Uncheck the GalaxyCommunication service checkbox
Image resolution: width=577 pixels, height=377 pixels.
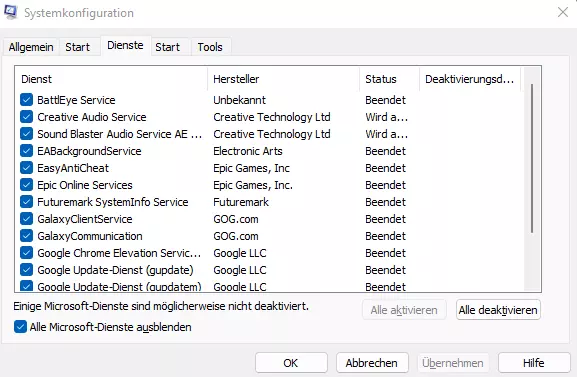26,236
